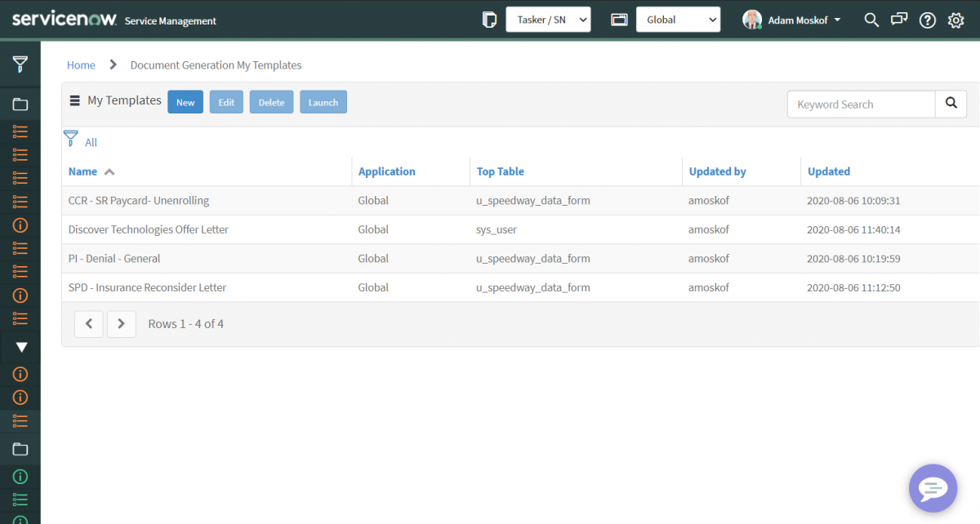This screenshot has width=980, height=524.
Task: Run keyword search with magnifier button
Action: 951,104
